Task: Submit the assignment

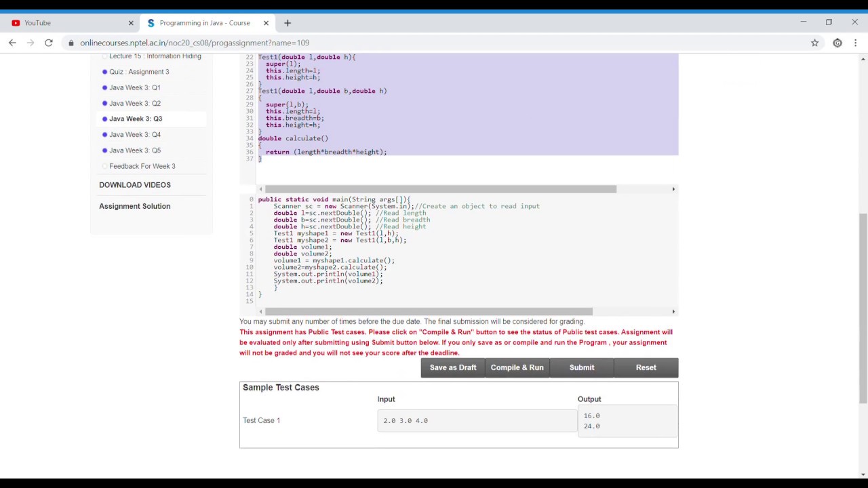Action: pos(582,367)
